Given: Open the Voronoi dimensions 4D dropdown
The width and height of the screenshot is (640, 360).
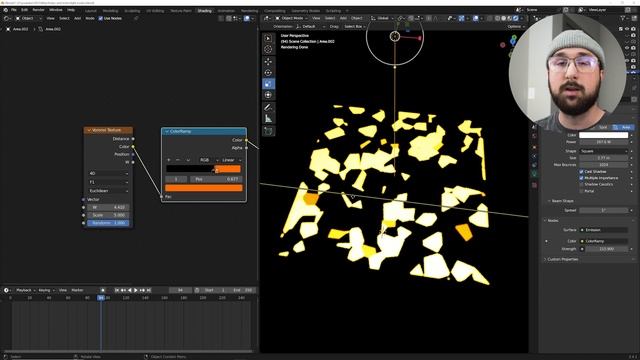Looking at the screenshot, I should (108, 173).
